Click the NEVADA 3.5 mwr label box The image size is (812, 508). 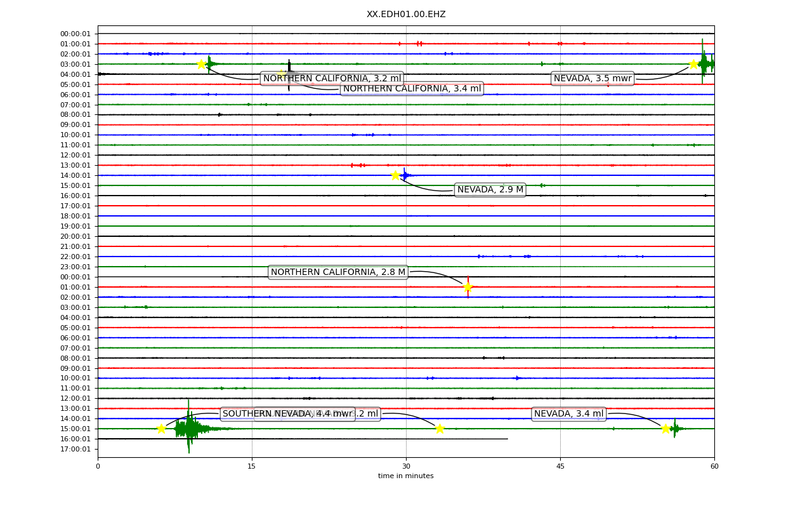593,79
